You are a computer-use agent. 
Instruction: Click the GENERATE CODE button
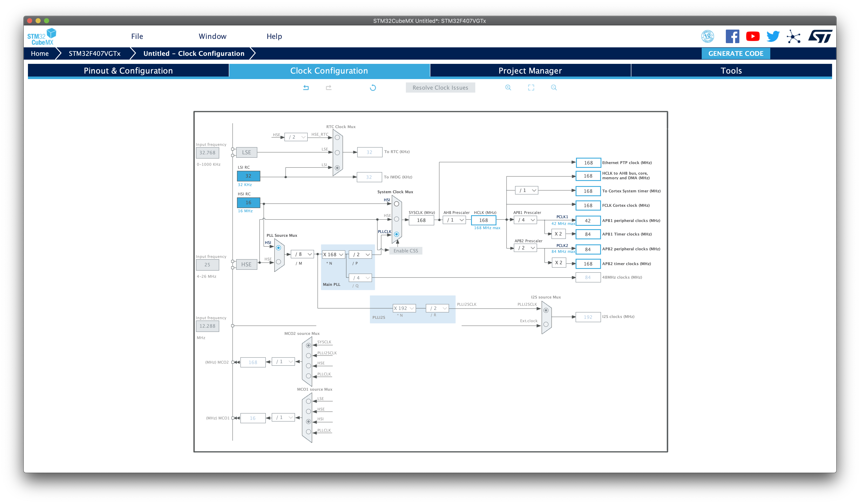pos(735,53)
